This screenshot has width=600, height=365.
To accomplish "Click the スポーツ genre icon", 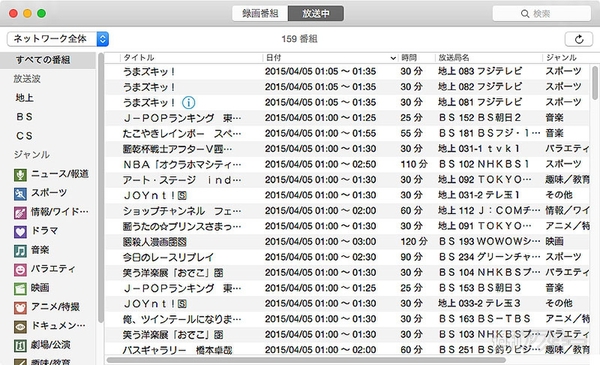I will 20,194.
